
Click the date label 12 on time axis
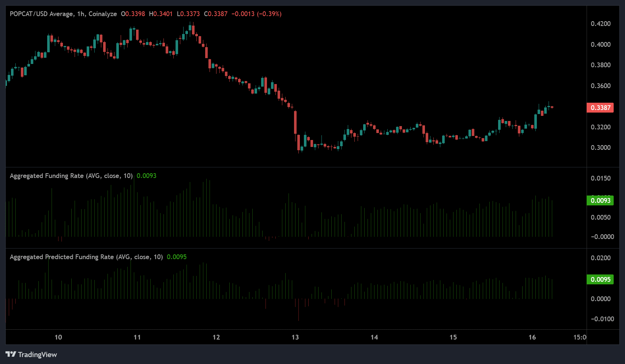click(x=216, y=337)
